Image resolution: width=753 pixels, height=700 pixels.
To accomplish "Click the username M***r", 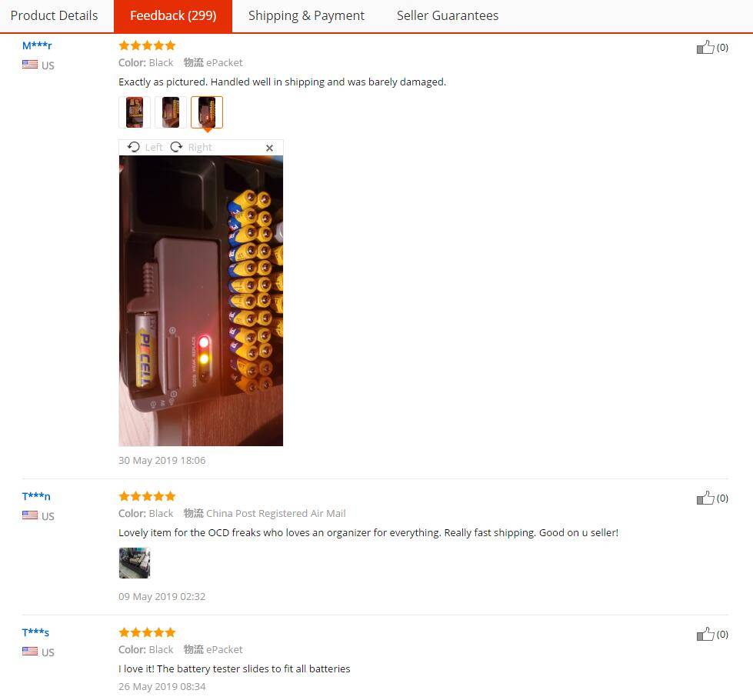I will [x=37, y=45].
